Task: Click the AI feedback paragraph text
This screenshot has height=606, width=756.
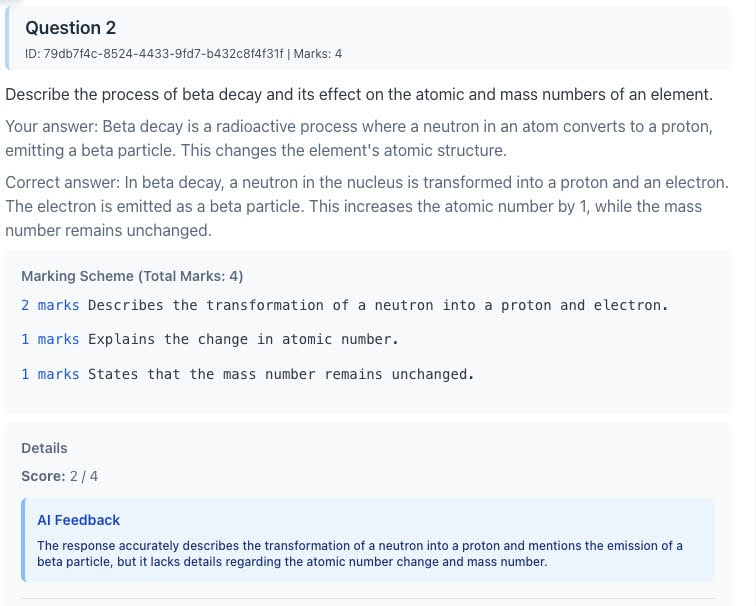Action: coord(360,553)
